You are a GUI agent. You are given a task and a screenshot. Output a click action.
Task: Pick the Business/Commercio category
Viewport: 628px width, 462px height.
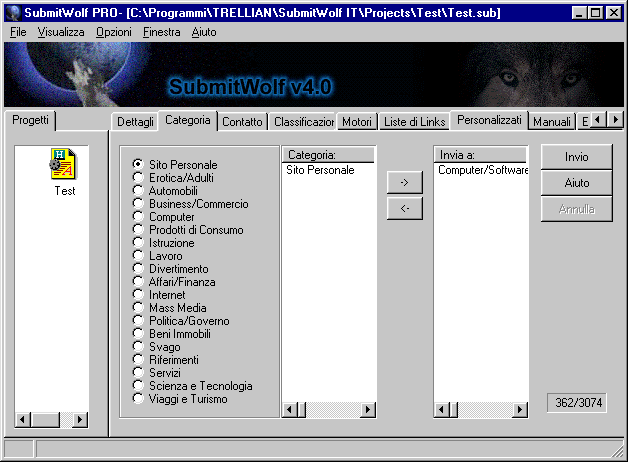click(138, 203)
